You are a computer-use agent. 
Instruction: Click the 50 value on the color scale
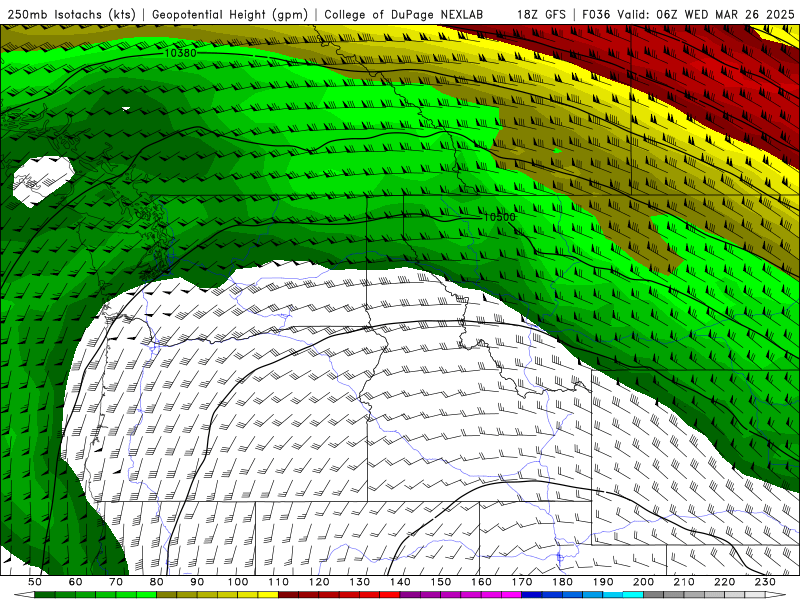click(35, 582)
